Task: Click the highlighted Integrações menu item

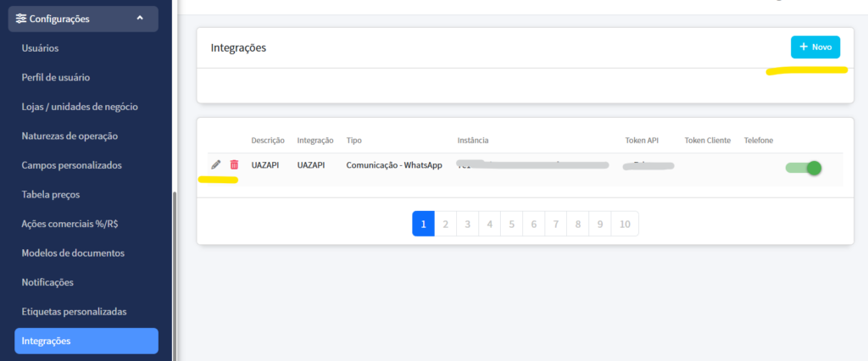Action: tap(86, 341)
